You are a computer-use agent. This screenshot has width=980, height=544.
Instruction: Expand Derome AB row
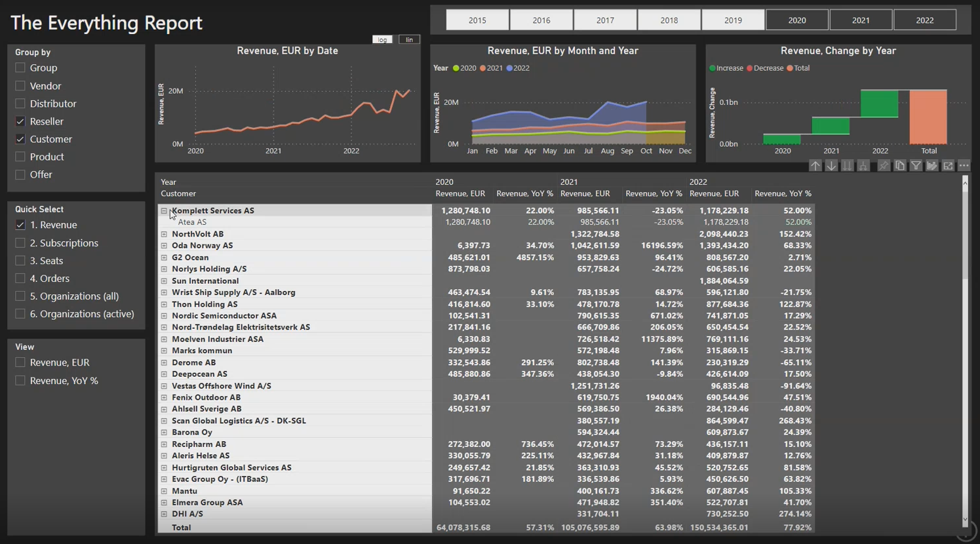(164, 362)
